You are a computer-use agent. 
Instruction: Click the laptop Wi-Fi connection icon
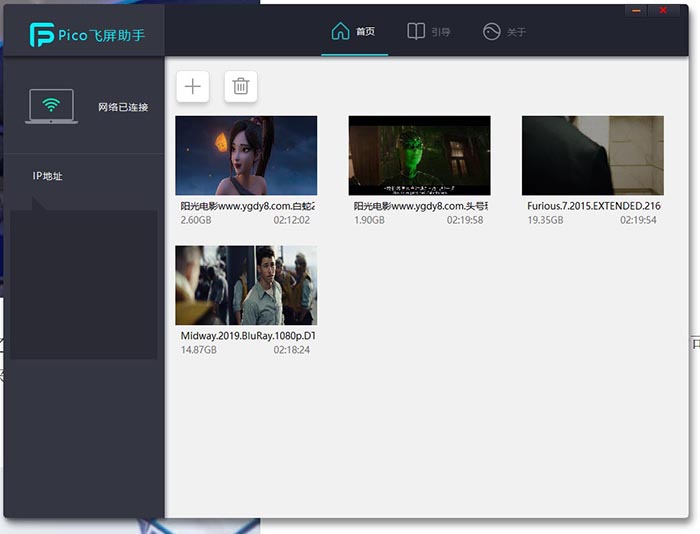point(52,106)
